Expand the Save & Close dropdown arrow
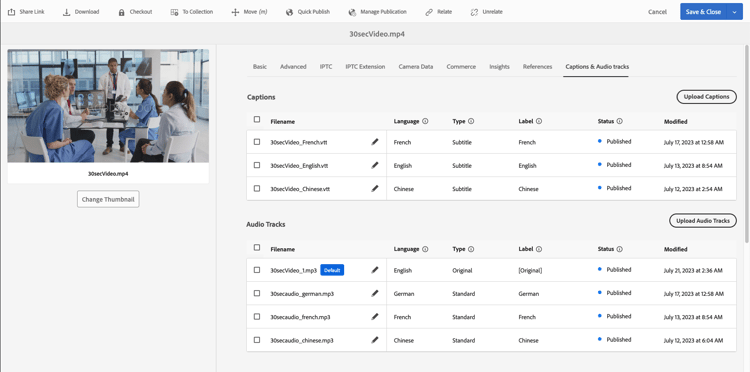The width and height of the screenshot is (750, 372). click(x=734, y=12)
